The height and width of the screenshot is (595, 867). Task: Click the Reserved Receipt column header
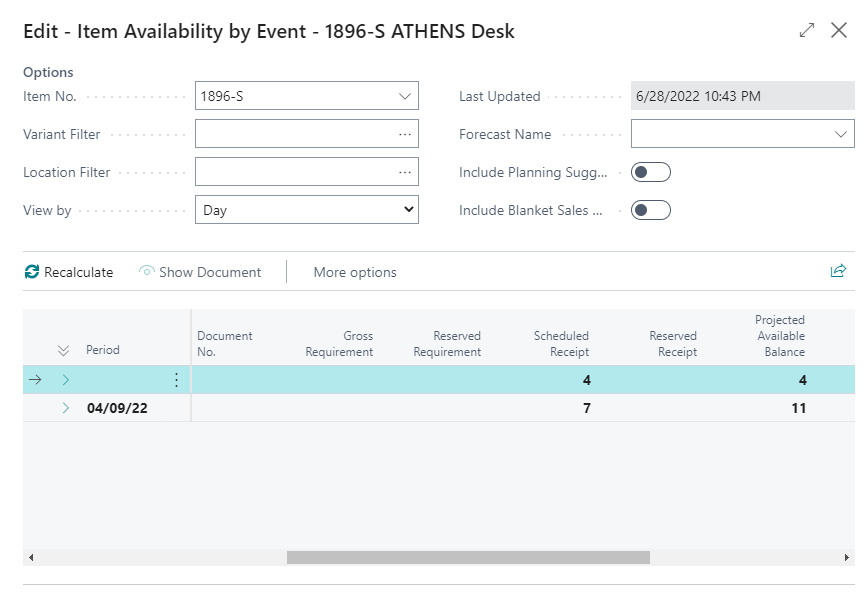point(673,343)
